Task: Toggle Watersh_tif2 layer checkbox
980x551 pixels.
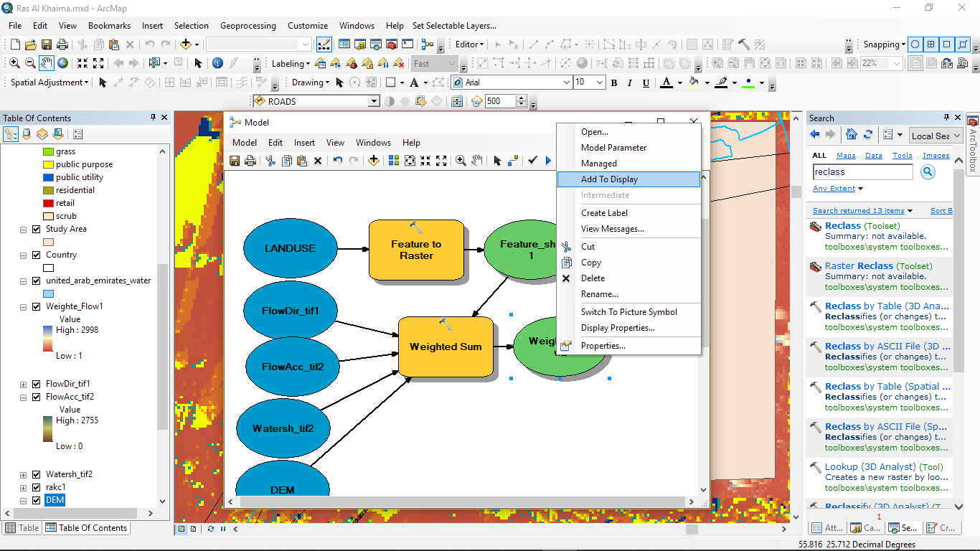Action: pos(36,474)
